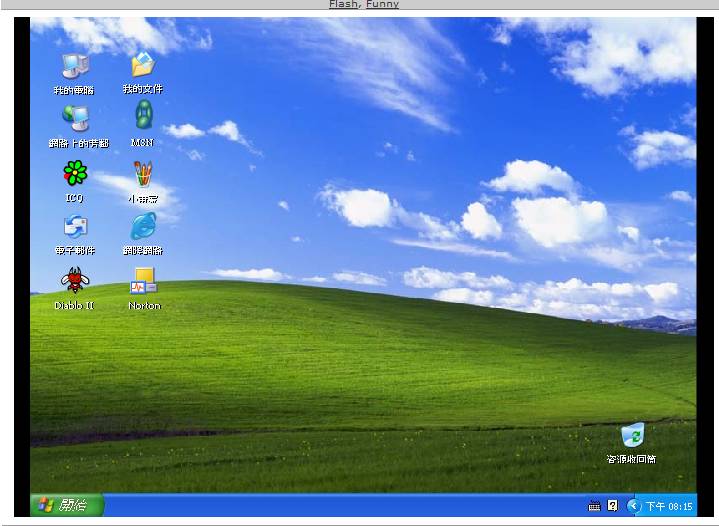Click the taskbar clock showing 08:15
719x526 pixels.
click(669, 506)
